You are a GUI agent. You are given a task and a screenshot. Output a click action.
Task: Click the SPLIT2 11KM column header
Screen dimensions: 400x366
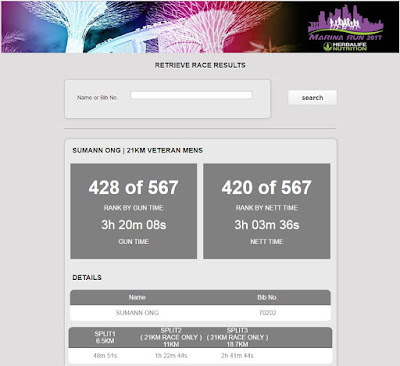click(x=171, y=337)
